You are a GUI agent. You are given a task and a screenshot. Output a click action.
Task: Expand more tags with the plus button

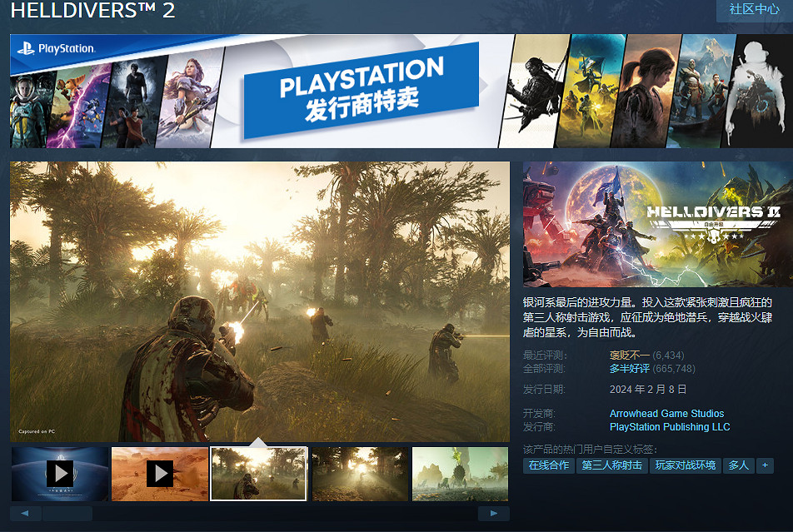tap(765, 465)
